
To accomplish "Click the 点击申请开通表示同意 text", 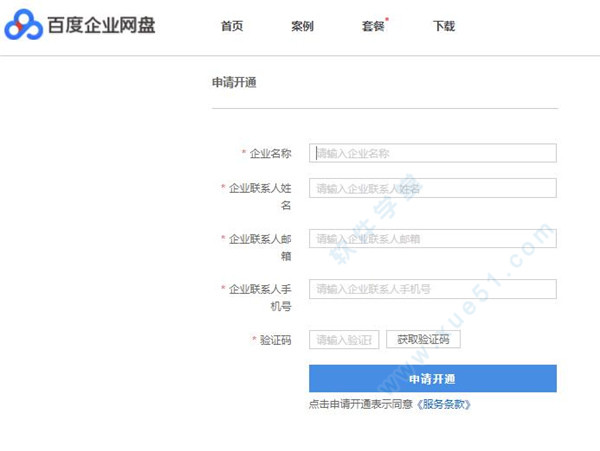I will (x=361, y=404).
